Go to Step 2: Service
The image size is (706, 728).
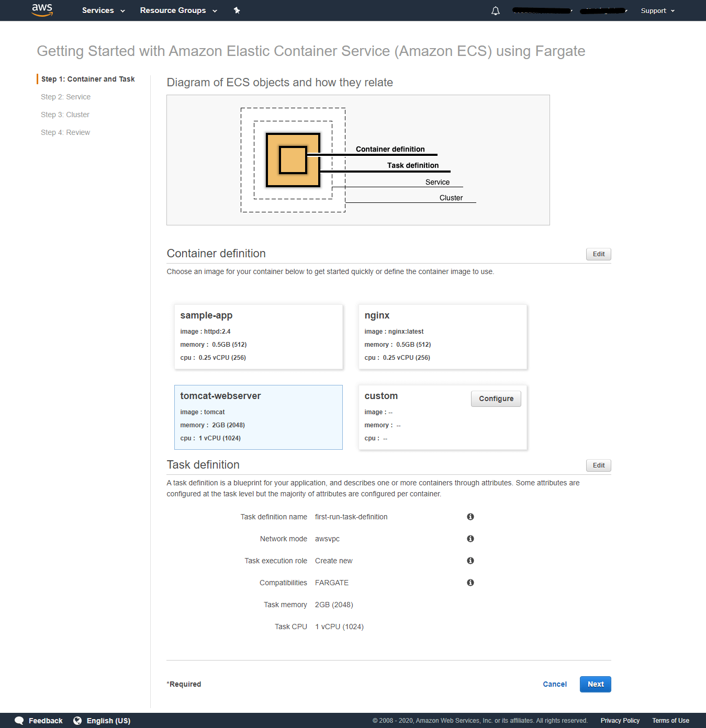coord(65,97)
